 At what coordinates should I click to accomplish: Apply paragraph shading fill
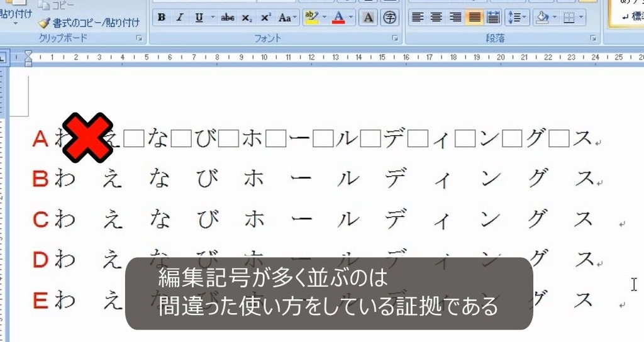(543, 17)
